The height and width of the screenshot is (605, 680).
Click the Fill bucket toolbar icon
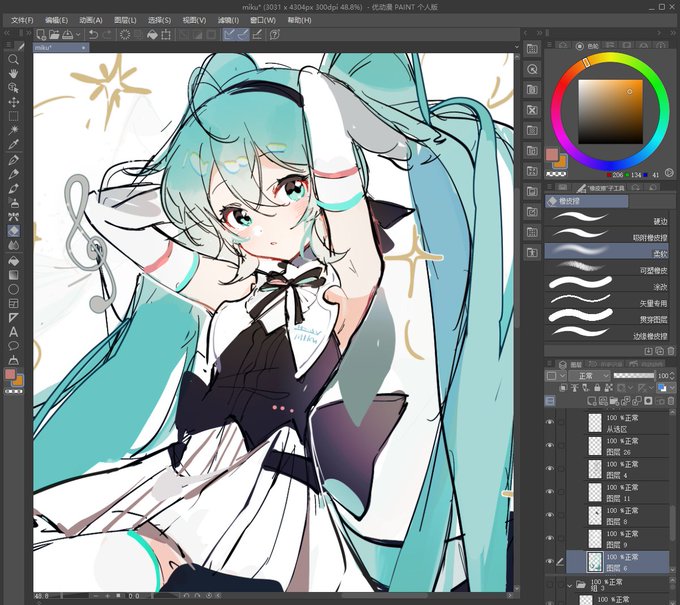coord(152,35)
